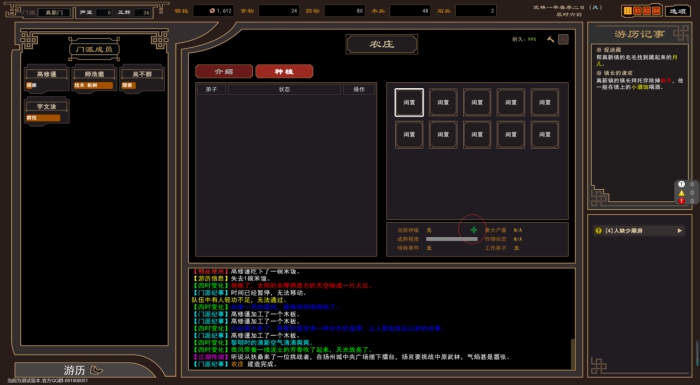Set game speed to X2
The image size is (700, 385).
click(x=646, y=11)
